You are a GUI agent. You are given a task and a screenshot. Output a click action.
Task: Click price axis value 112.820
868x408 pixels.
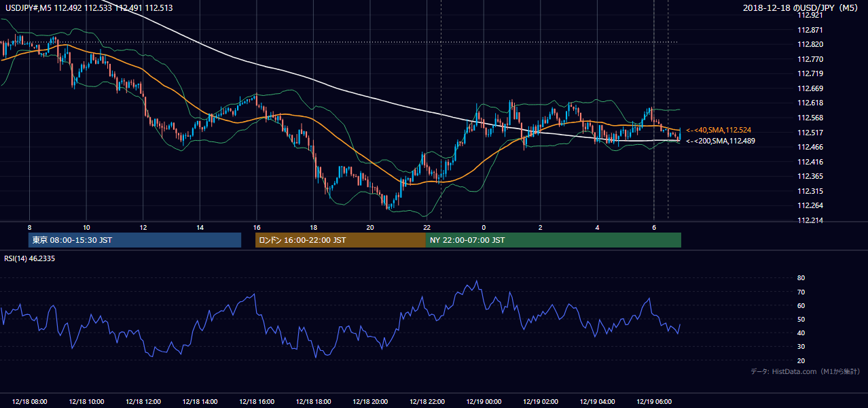(x=811, y=45)
